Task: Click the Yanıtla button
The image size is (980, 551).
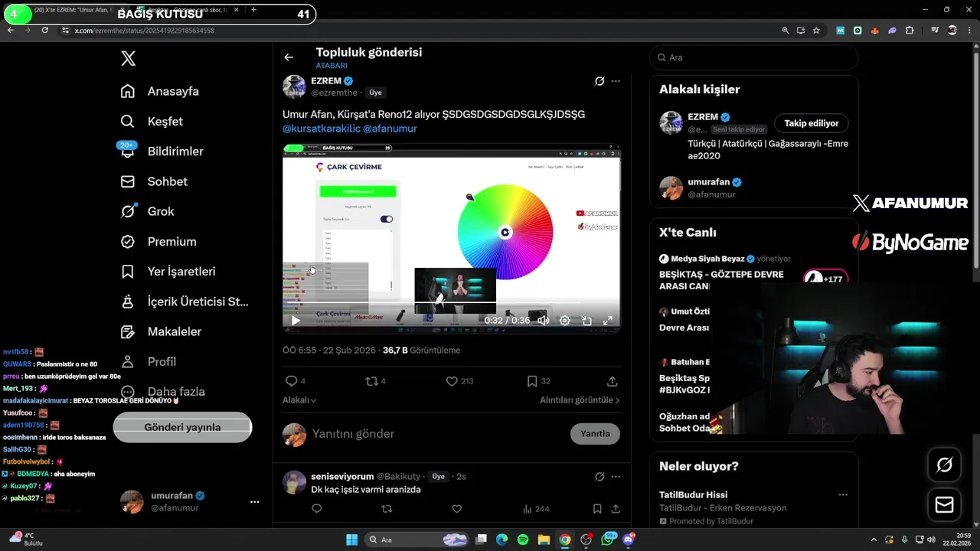Action: click(595, 434)
